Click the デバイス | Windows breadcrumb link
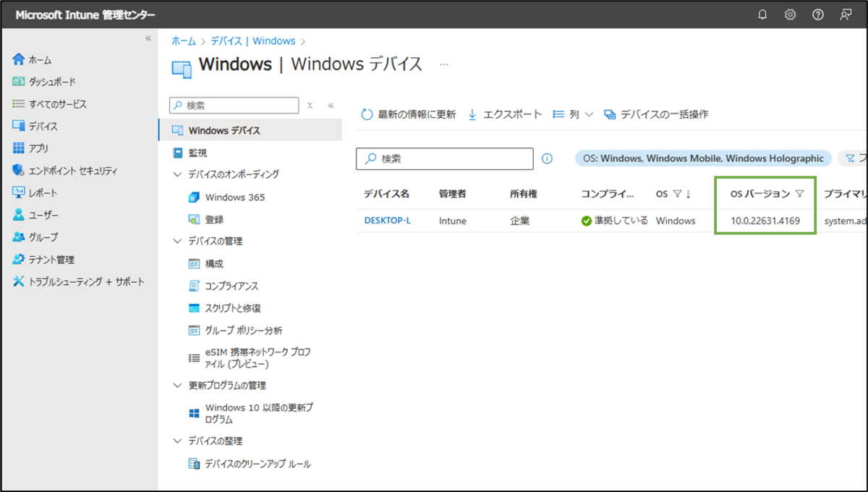This screenshot has height=492, width=868. [253, 41]
